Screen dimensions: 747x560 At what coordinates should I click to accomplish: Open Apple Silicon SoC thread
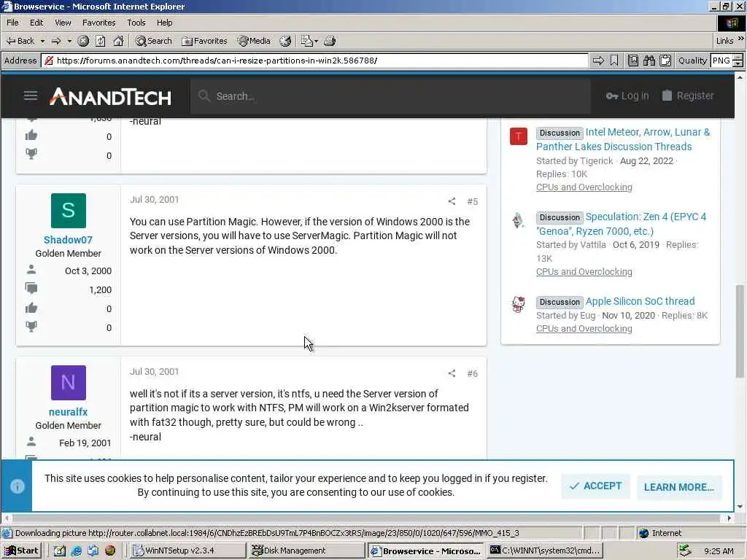[x=640, y=301]
